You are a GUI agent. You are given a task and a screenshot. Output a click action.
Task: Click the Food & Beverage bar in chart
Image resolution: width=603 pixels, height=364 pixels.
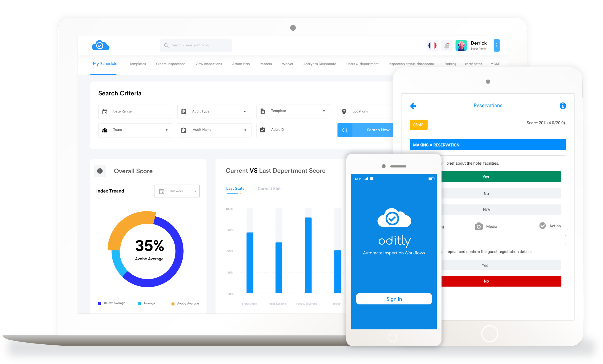308,255
